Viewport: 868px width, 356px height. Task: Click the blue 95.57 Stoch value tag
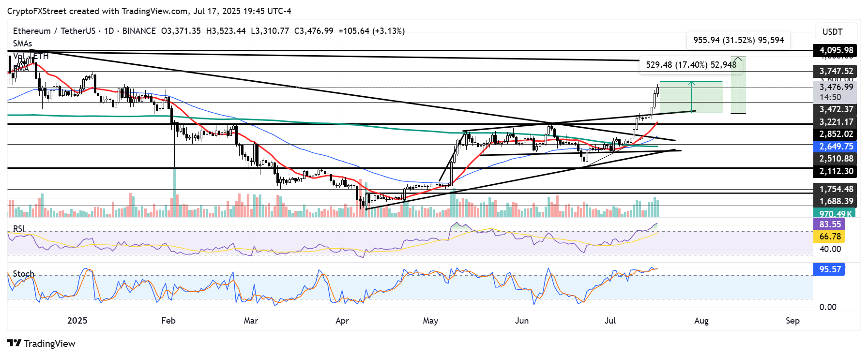[830, 269]
